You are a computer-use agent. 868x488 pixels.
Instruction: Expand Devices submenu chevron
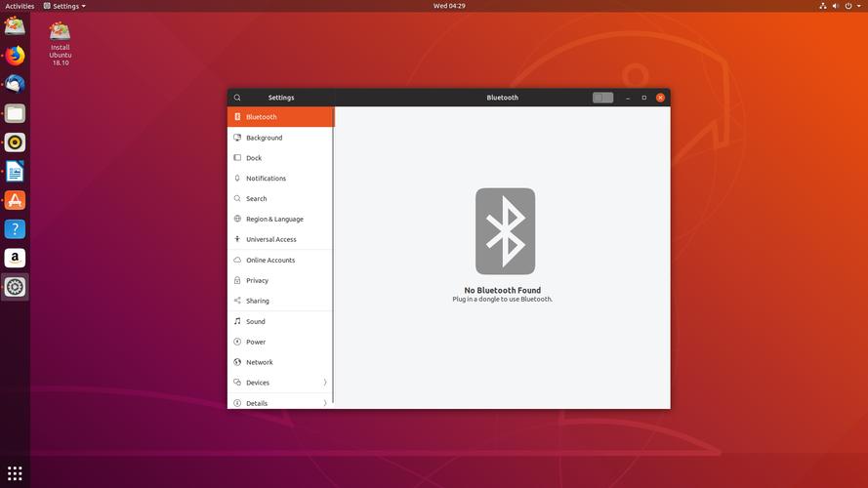325,383
